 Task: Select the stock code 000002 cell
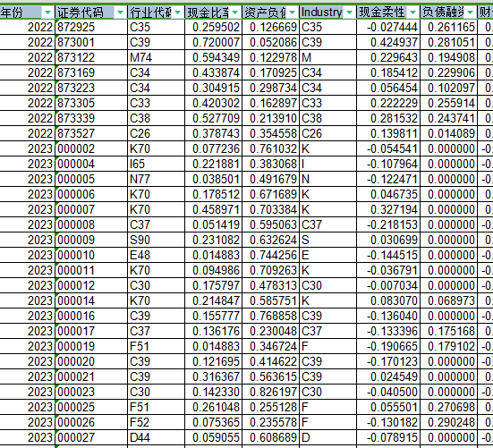coord(91,148)
